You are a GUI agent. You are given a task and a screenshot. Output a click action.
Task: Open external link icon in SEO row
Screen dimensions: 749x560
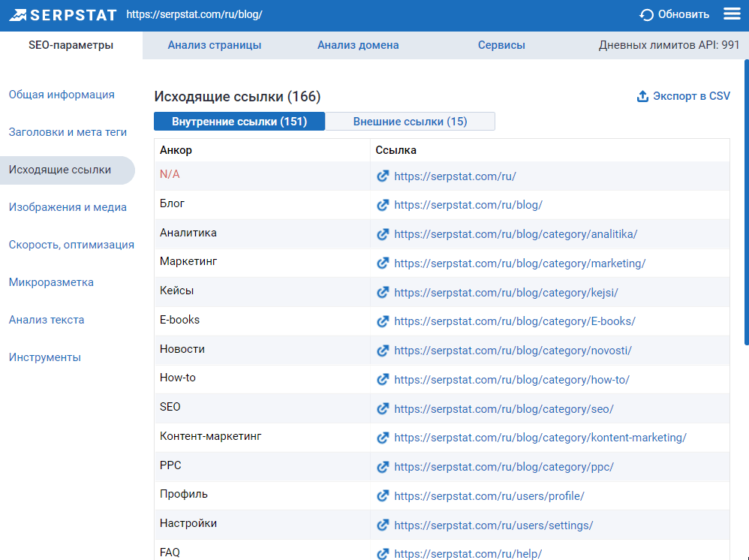point(383,408)
